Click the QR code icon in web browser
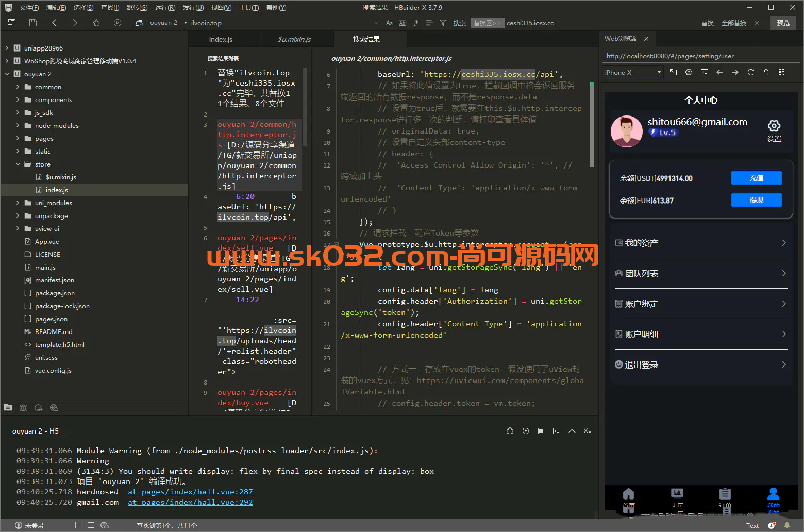Image resolution: width=804 pixels, height=532 pixels. point(781,72)
